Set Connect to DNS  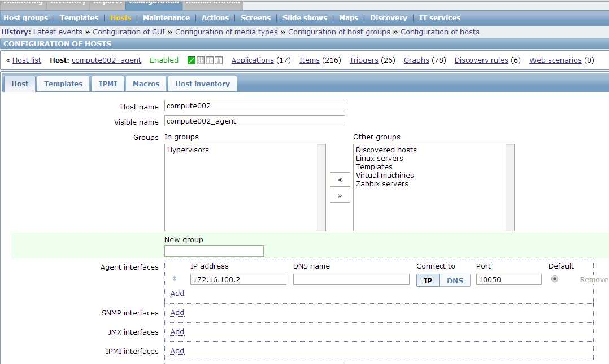(455, 280)
